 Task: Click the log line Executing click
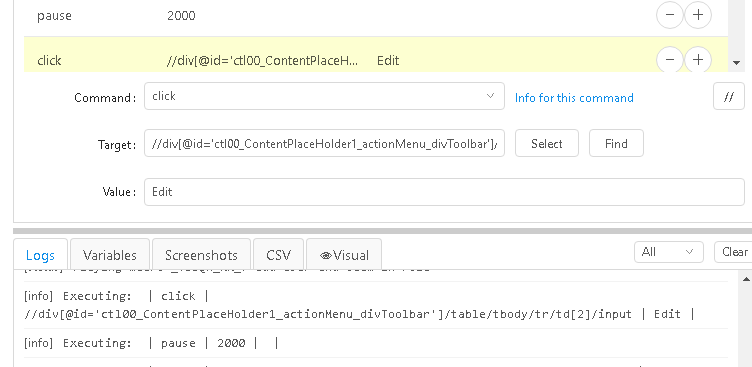pos(117,296)
